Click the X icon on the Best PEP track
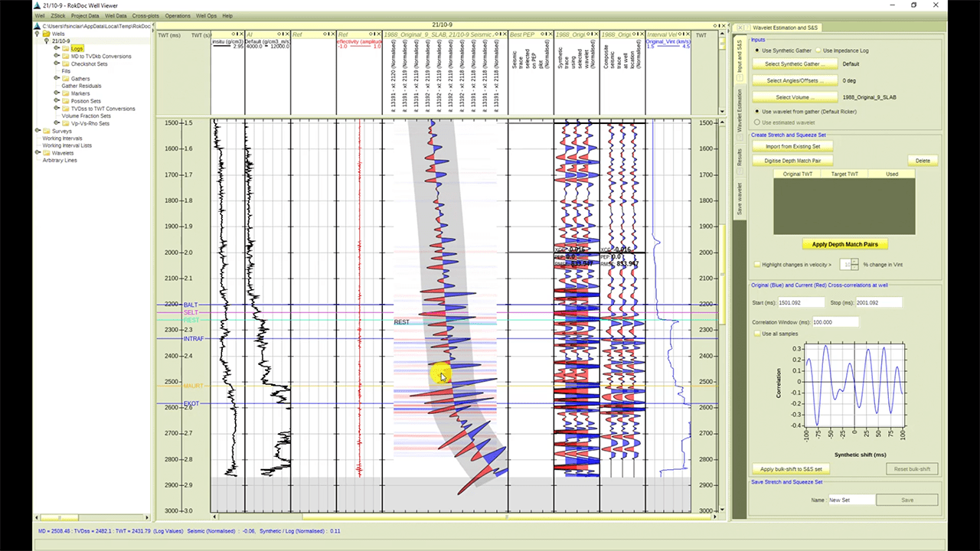This screenshot has width=980, height=551. 550,34
